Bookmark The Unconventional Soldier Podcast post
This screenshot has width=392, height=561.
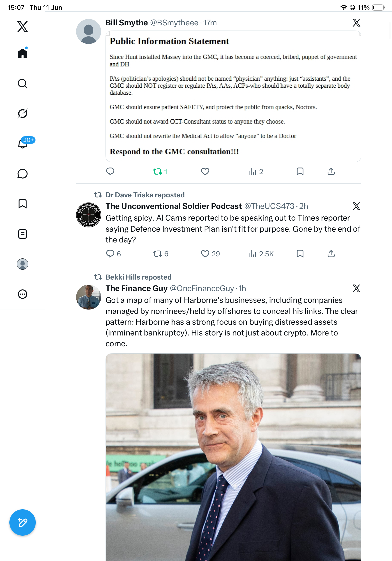pos(300,254)
